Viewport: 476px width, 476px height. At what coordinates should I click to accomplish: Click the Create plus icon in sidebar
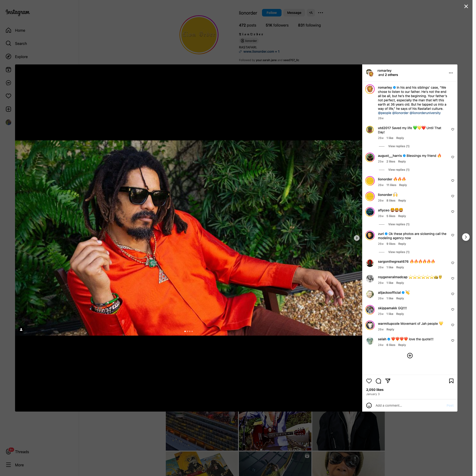point(9,109)
